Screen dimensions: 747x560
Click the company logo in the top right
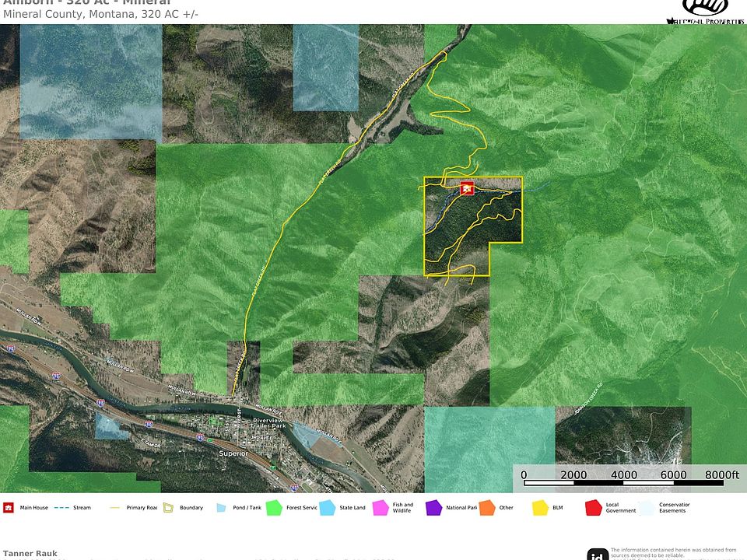click(704, 11)
